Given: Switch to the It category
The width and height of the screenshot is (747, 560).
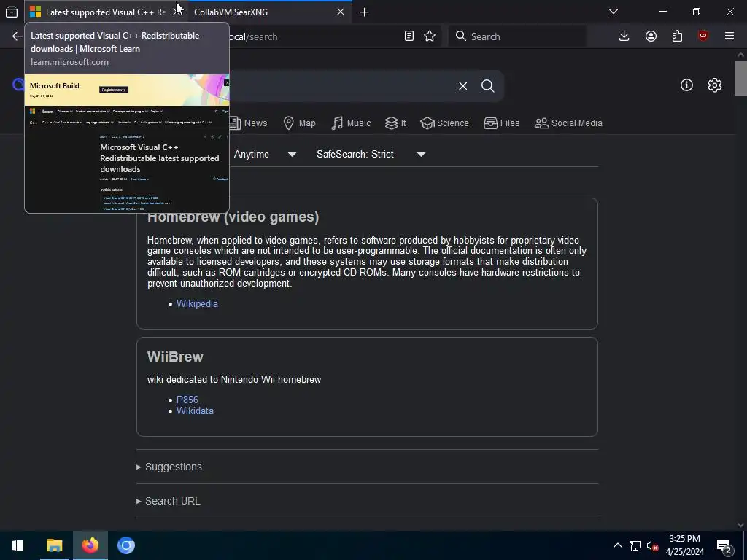Looking at the screenshot, I should 395,122.
